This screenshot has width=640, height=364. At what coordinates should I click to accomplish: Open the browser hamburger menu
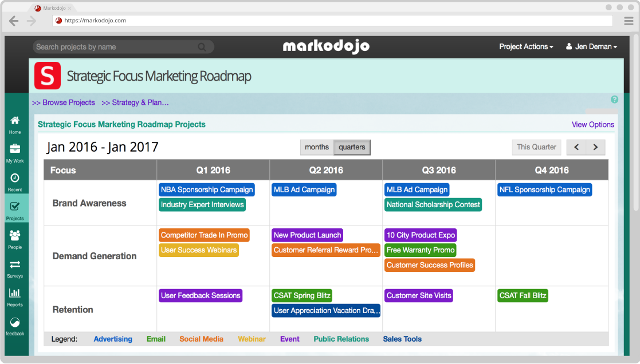[629, 21]
